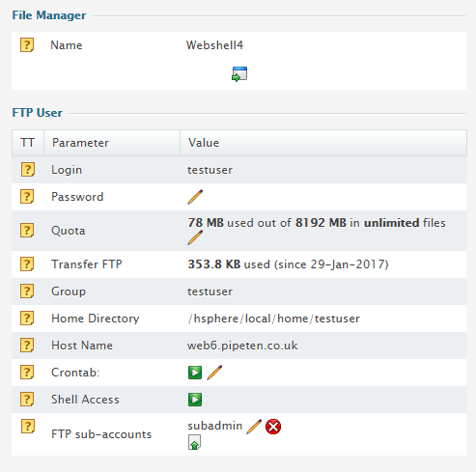Open help tooltip for FTP sub-accounts
This screenshot has height=472, width=476.
tap(27, 427)
